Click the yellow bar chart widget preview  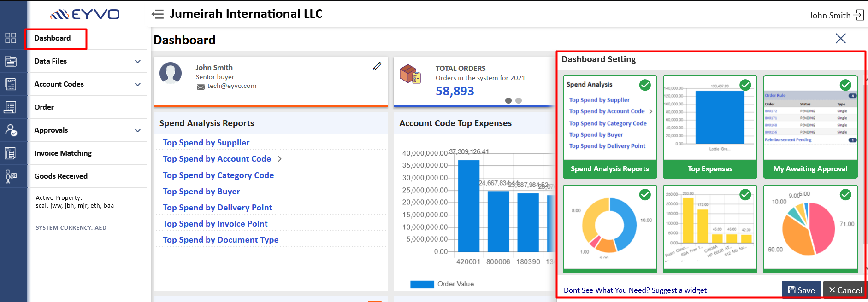coord(710,226)
